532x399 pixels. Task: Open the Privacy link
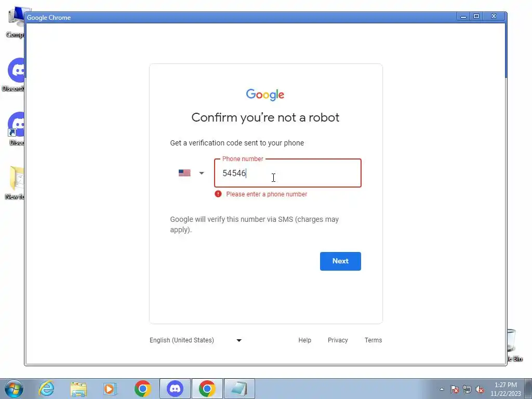point(338,340)
